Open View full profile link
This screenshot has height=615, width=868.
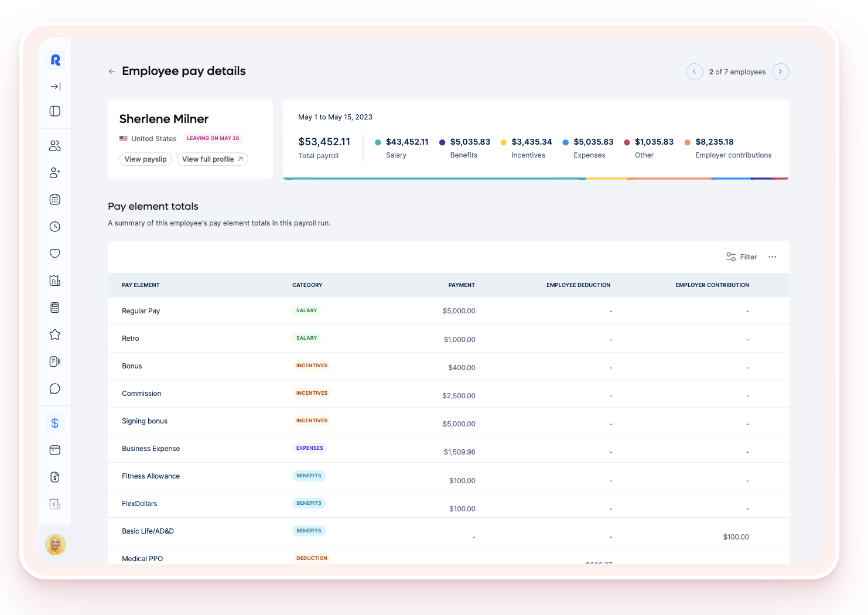(212, 159)
